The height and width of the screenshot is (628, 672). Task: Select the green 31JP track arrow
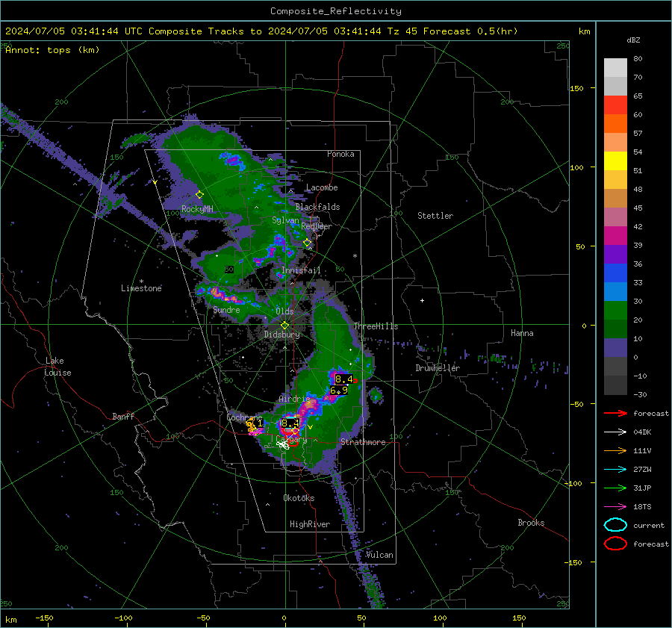tap(615, 488)
